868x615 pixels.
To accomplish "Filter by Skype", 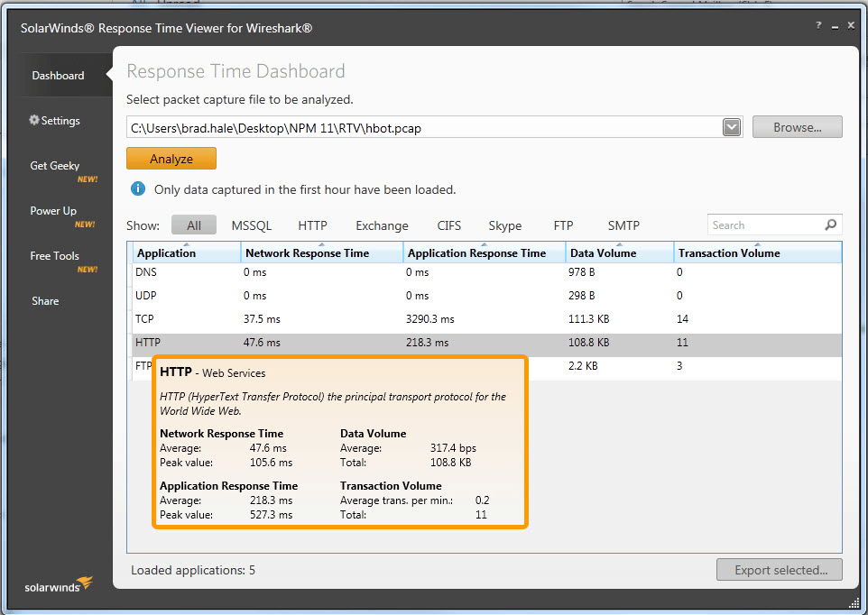I will (505, 225).
